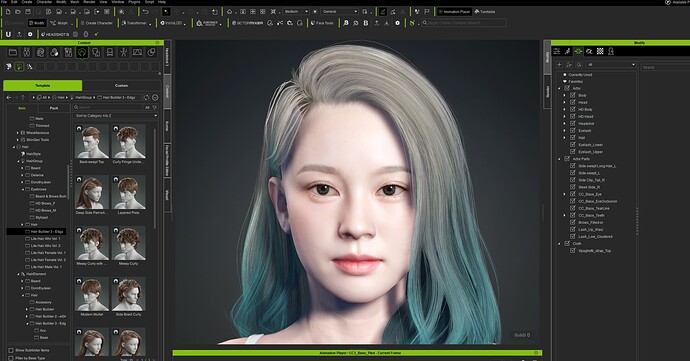
Task: Open the Render menu
Action: (89, 2)
